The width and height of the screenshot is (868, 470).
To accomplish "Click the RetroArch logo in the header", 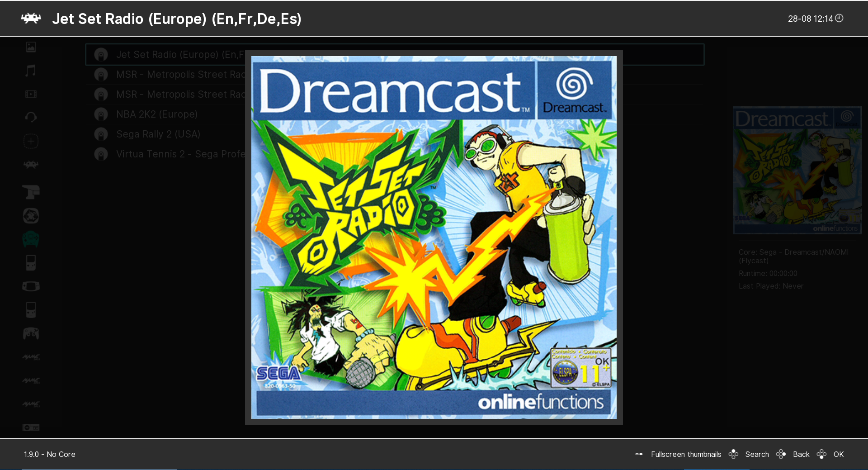I will tap(31, 19).
